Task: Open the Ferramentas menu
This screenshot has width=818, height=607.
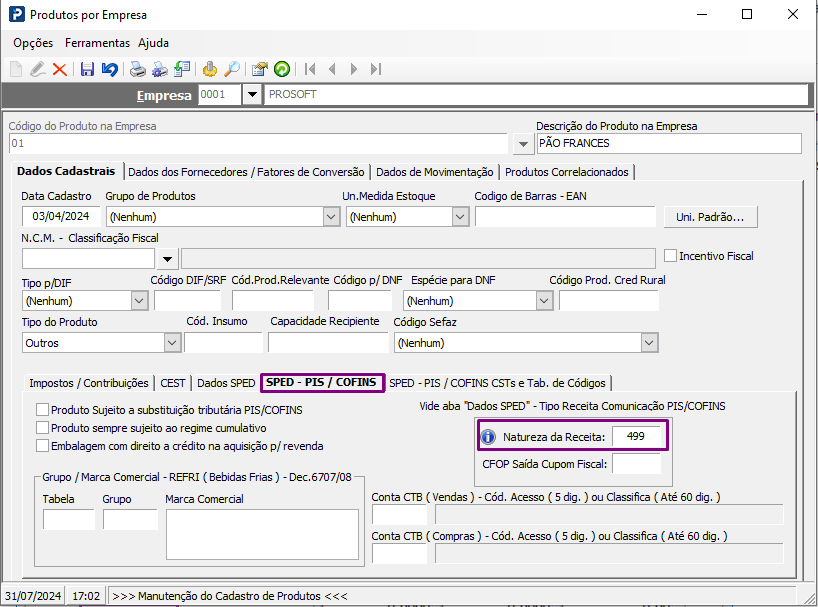Action: (x=97, y=43)
